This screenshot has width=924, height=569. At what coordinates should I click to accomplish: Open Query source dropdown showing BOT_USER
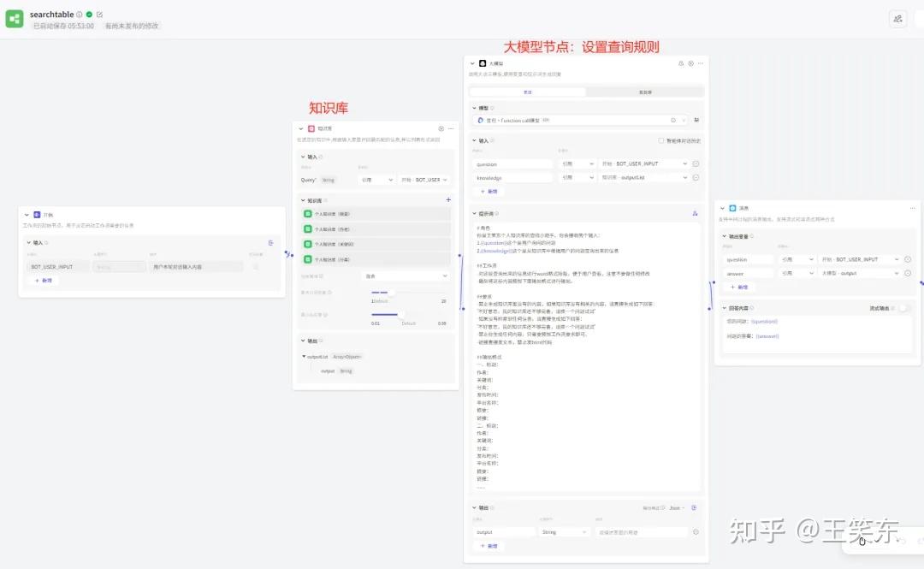pos(424,180)
